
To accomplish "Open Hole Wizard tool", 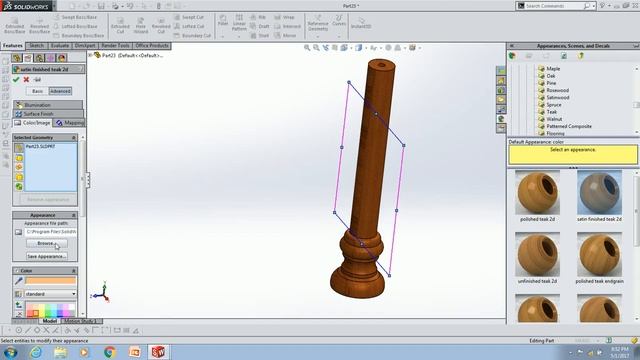I will [141, 25].
